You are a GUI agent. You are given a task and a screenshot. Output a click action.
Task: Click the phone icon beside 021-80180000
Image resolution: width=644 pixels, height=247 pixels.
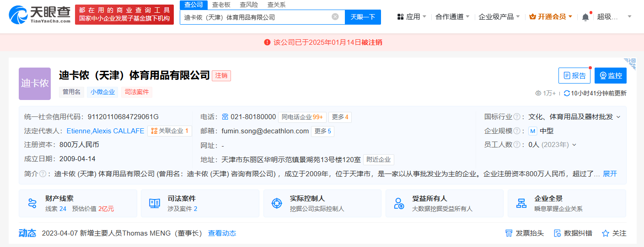(x=225, y=117)
